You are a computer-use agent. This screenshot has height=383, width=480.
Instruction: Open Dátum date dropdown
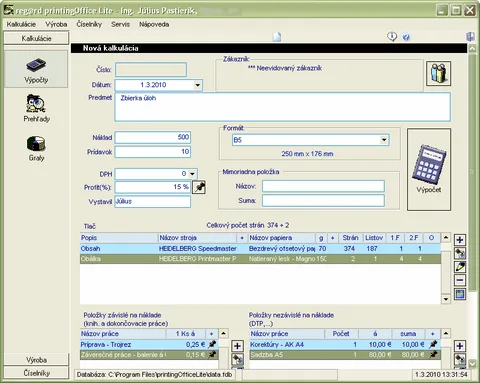pyautogui.click(x=198, y=85)
